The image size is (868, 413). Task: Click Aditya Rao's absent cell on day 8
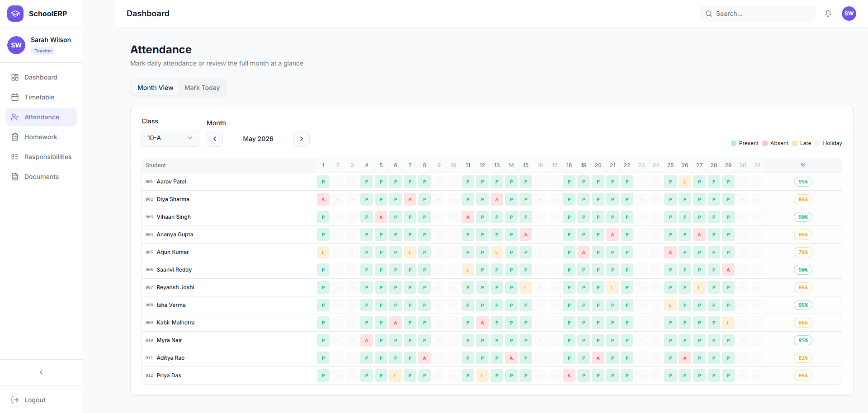(x=425, y=358)
